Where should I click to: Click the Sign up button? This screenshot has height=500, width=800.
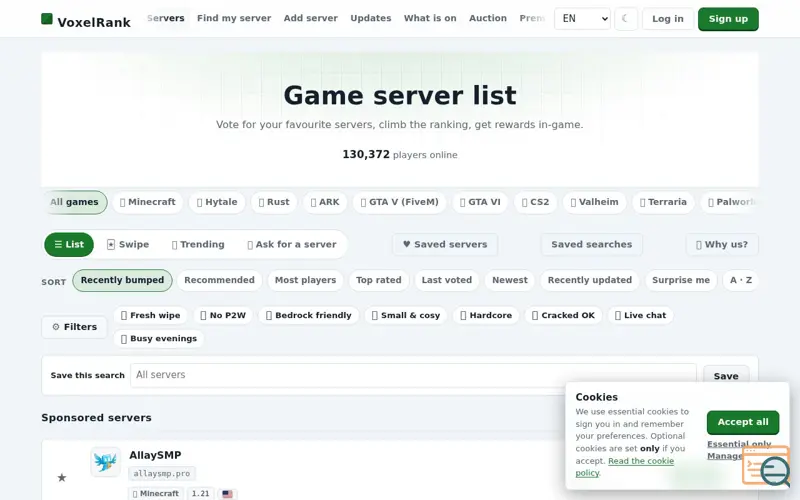point(728,19)
